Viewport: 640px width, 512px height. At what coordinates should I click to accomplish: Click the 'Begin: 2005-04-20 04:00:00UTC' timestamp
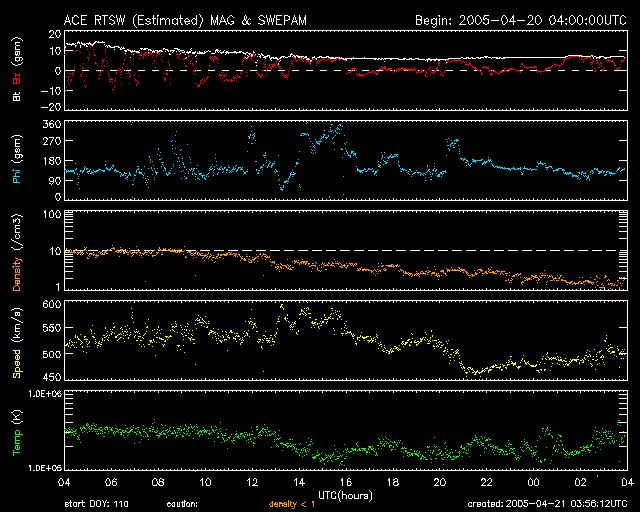pos(521,20)
